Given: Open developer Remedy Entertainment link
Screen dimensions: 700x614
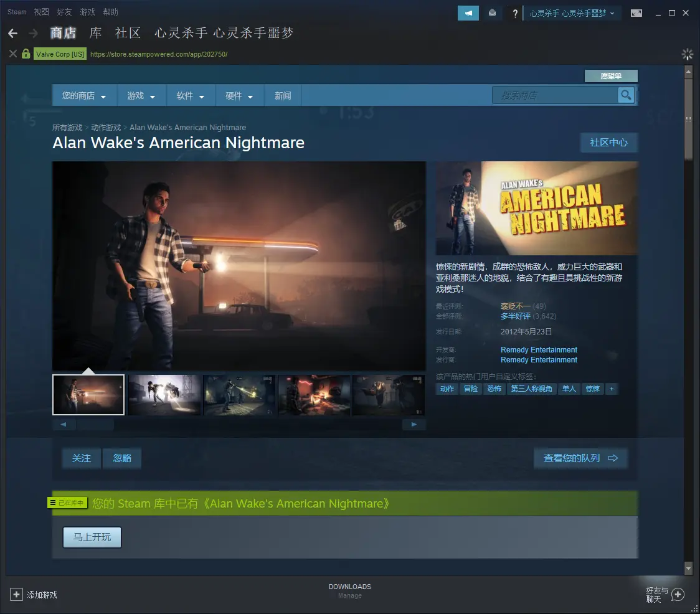Looking at the screenshot, I should 539,349.
